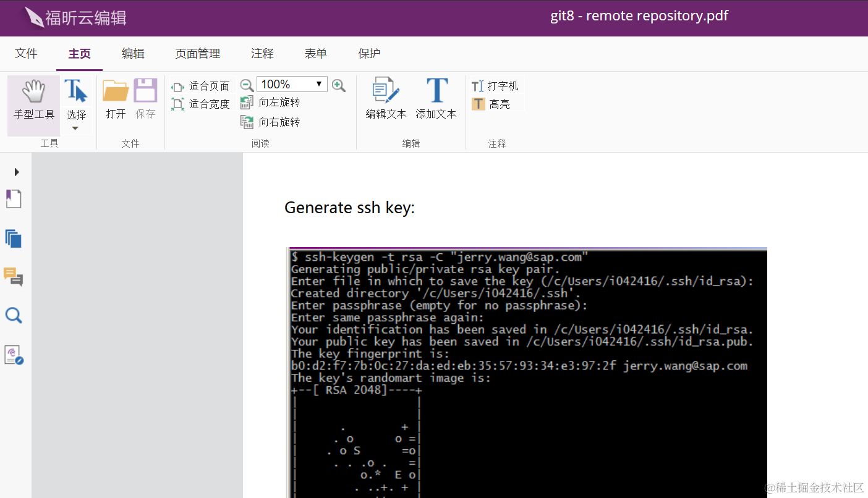The height and width of the screenshot is (498, 868).
Task: Switch to the 注释 tab
Action: (262, 54)
